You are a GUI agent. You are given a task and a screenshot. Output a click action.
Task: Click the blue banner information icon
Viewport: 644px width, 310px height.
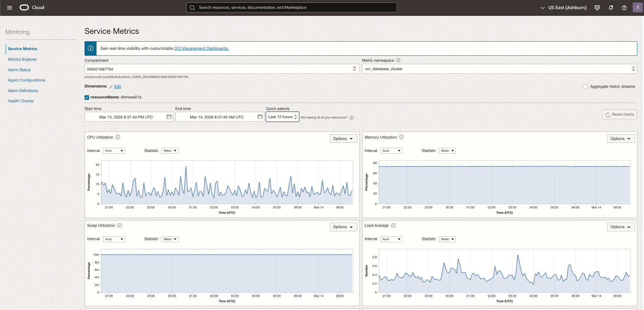click(91, 48)
